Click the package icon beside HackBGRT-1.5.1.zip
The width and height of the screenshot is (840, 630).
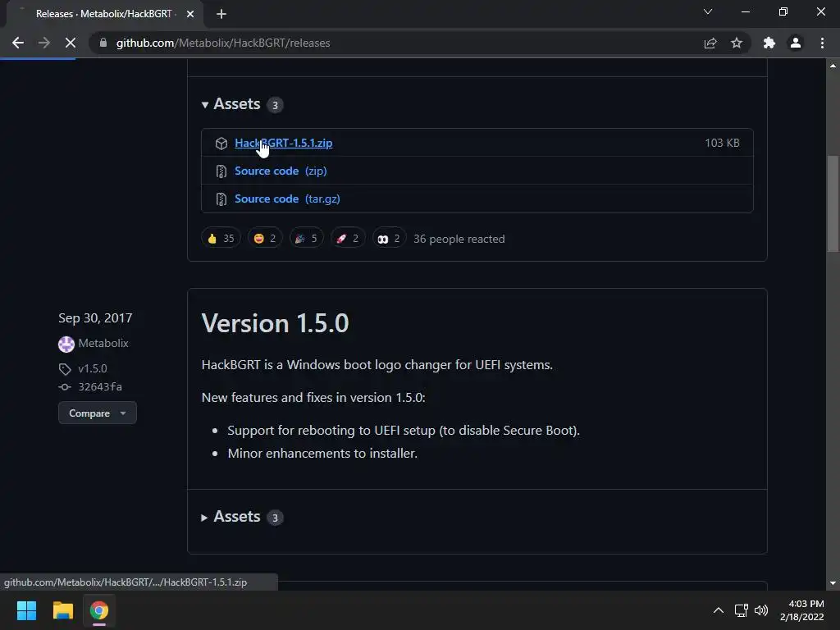tap(221, 143)
